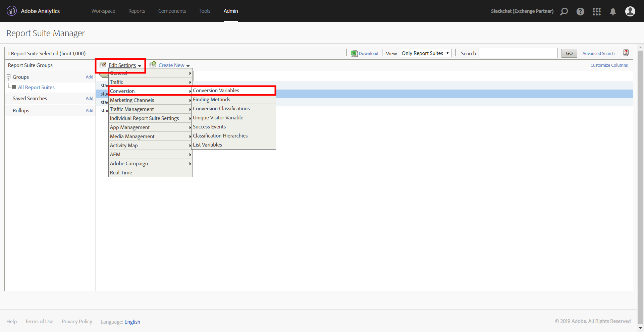Expand the App Management submenu
This screenshot has width=644, height=332.
(151, 127)
